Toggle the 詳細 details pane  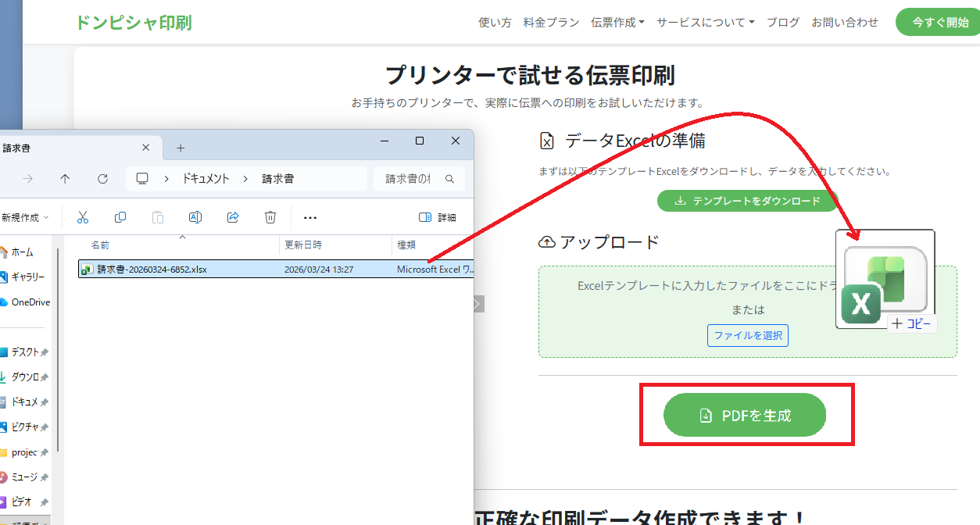point(438,217)
